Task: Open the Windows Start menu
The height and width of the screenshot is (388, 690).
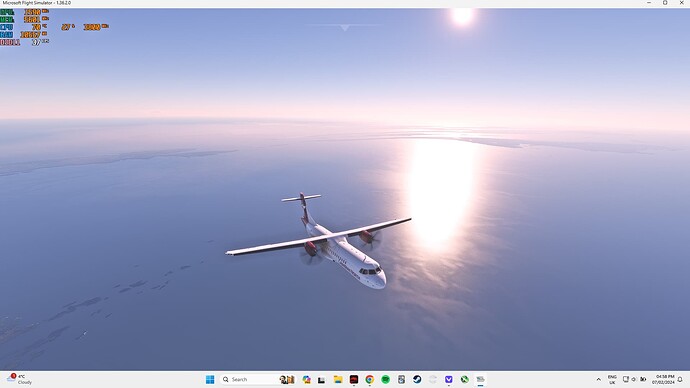Action: (x=210, y=379)
